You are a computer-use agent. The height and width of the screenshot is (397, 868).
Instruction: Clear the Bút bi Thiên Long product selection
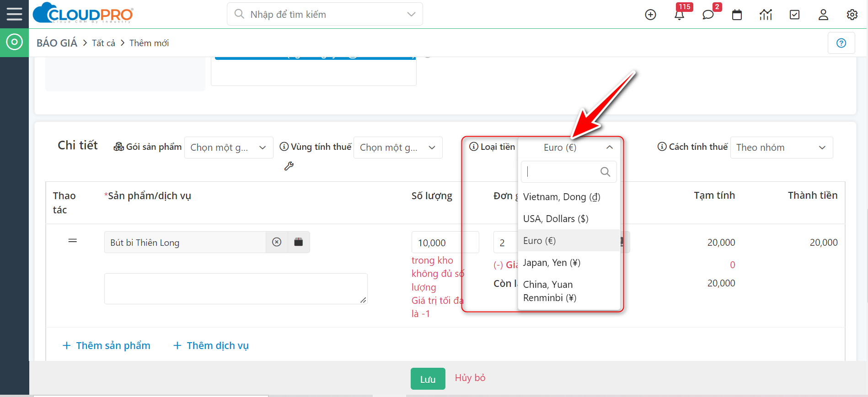(x=277, y=242)
